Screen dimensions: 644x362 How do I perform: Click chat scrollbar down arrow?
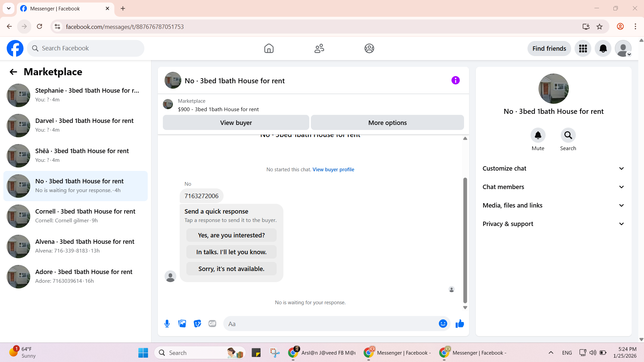tap(465, 308)
